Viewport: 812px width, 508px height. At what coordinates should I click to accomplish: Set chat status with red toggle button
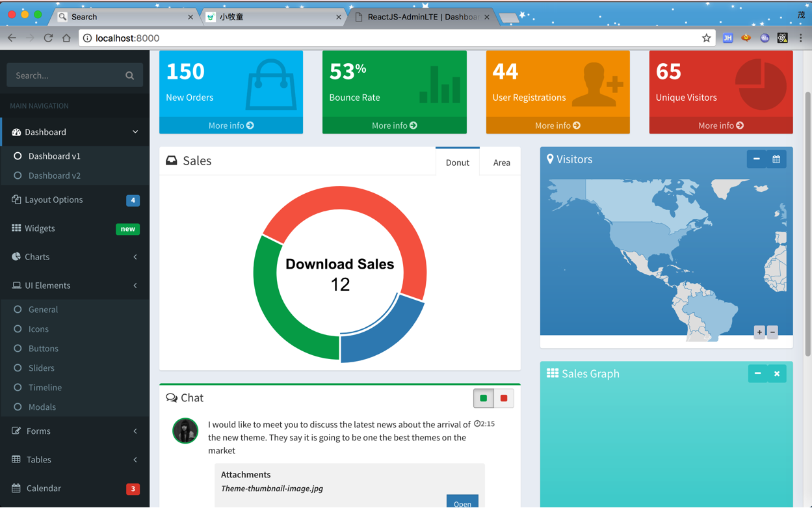(504, 398)
